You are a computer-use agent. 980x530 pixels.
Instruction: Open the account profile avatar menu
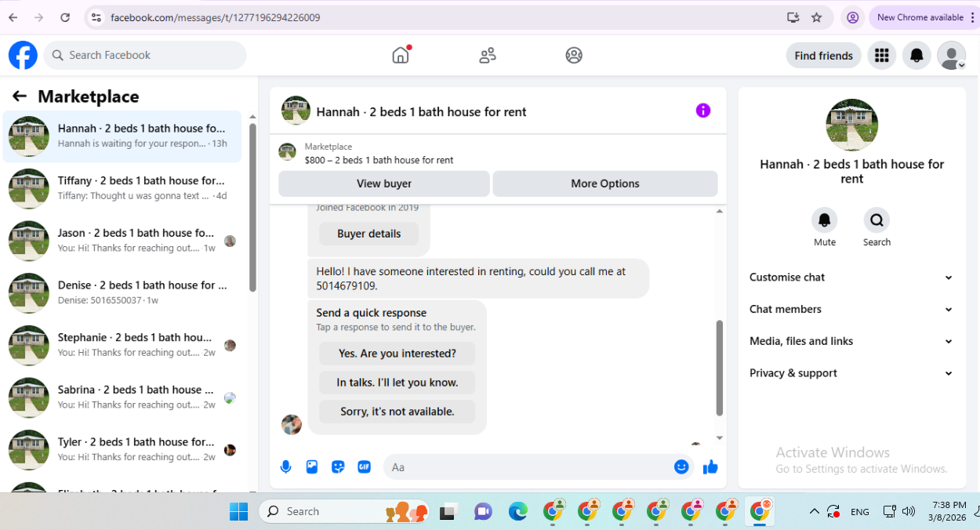952,56
